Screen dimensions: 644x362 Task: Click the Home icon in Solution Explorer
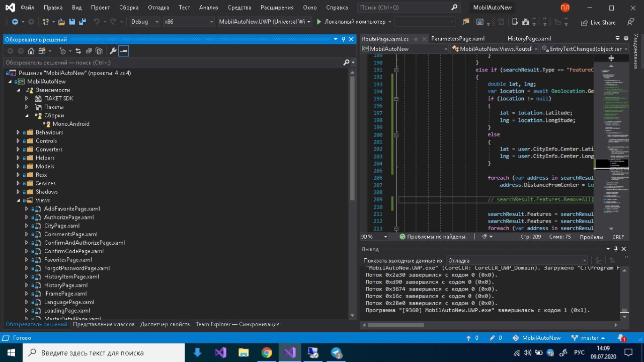(x=31, y=51)
